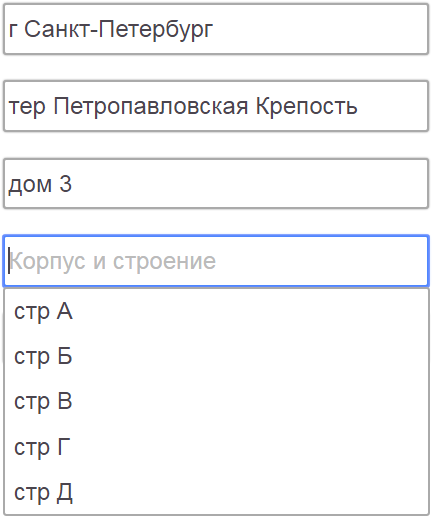Pick the 'стр В' option
This screenshot has width=432, height=518.
pyautogui.click(x=216, y=401)
